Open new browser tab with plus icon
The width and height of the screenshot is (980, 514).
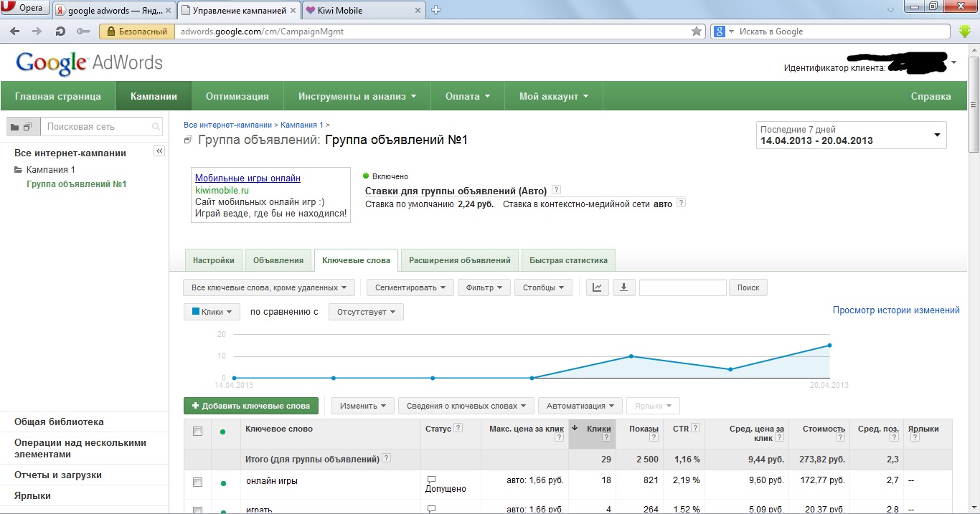(x=435, y=10)
